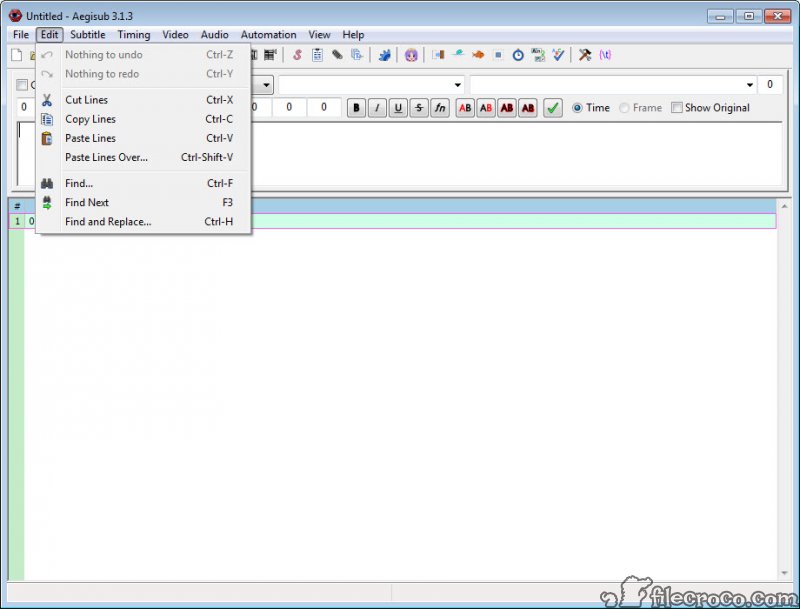Commit the line with green checkmark
The image size is (800, 609).
coord(553,108)
